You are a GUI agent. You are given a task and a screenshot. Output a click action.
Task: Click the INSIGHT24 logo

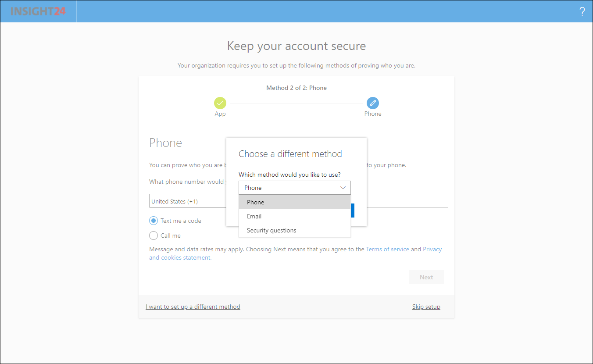pyautogui.click(x=38, y=11)
